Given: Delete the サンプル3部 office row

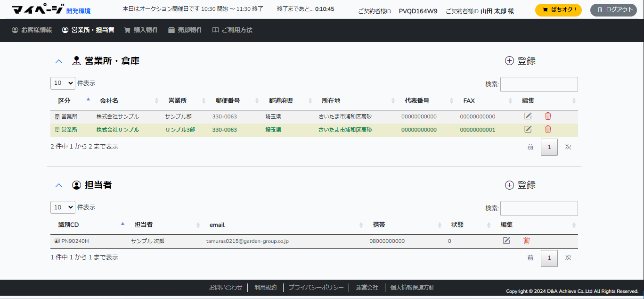Looking at the screenshot, I should pyautogui.click(x=548, y=129).
